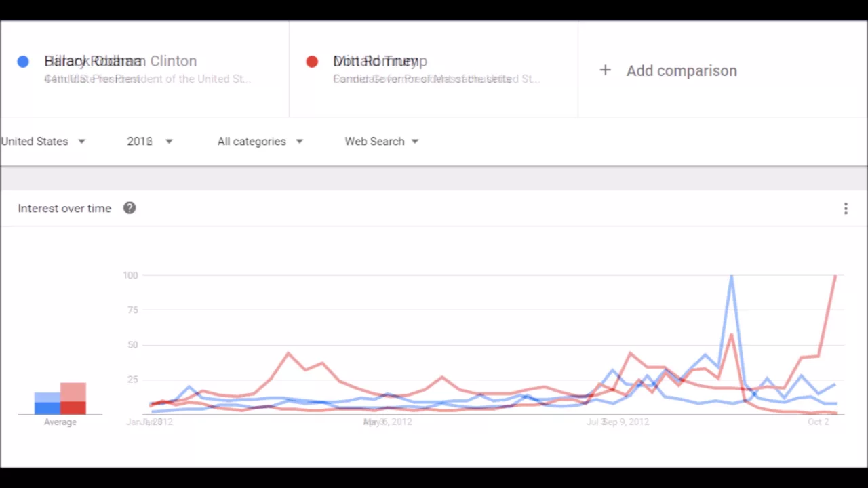Click the red dot of the second search term
This screenshot has width=868, height=488.
click(x=312, y=62)
